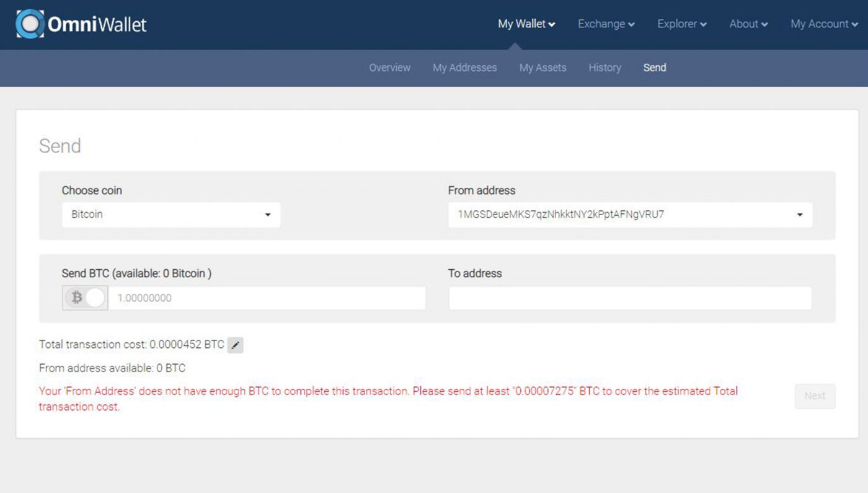
Task: Expand the Explorer menu
Action: click(x=682, y=24)
